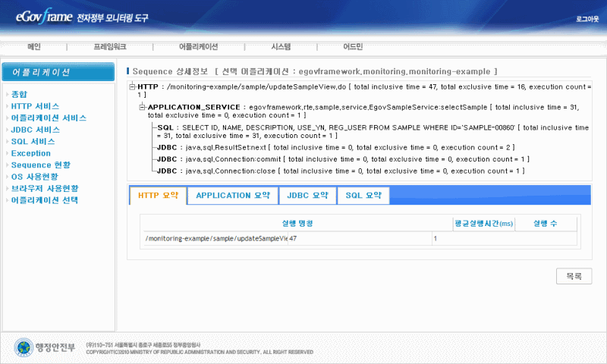Viewport: 607px width, 364px height.
Task: Open Sequence 현황 in the sidebar
Action: (41, 165)
